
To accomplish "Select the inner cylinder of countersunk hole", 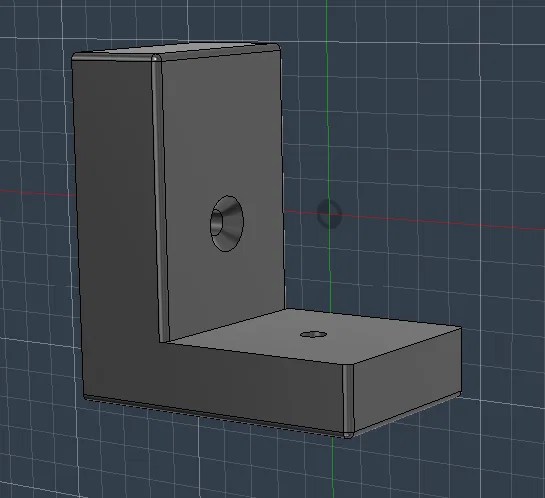I will (x=215, y=222).
